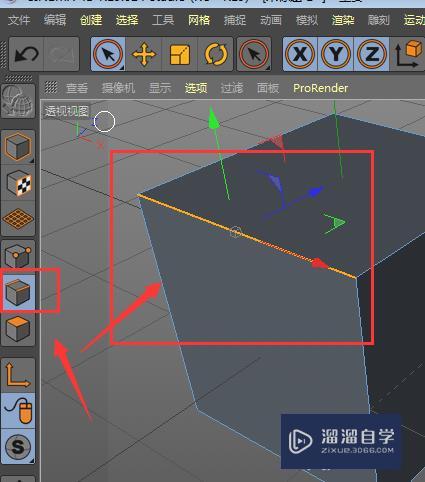Select the Rotate tool icon
Viewport: 425px width, 482px height.
coord(215,54)
